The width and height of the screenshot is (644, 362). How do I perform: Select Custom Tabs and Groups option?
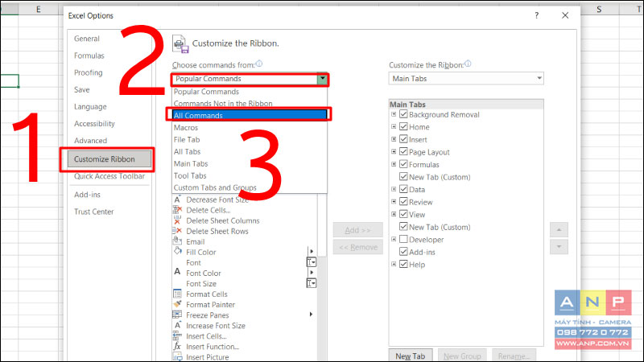250,187
